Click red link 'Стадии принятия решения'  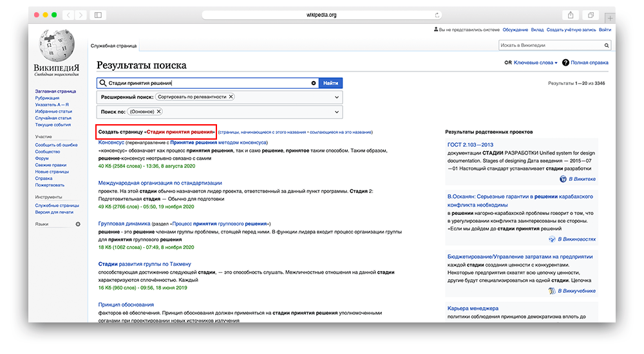click(180, 132)
